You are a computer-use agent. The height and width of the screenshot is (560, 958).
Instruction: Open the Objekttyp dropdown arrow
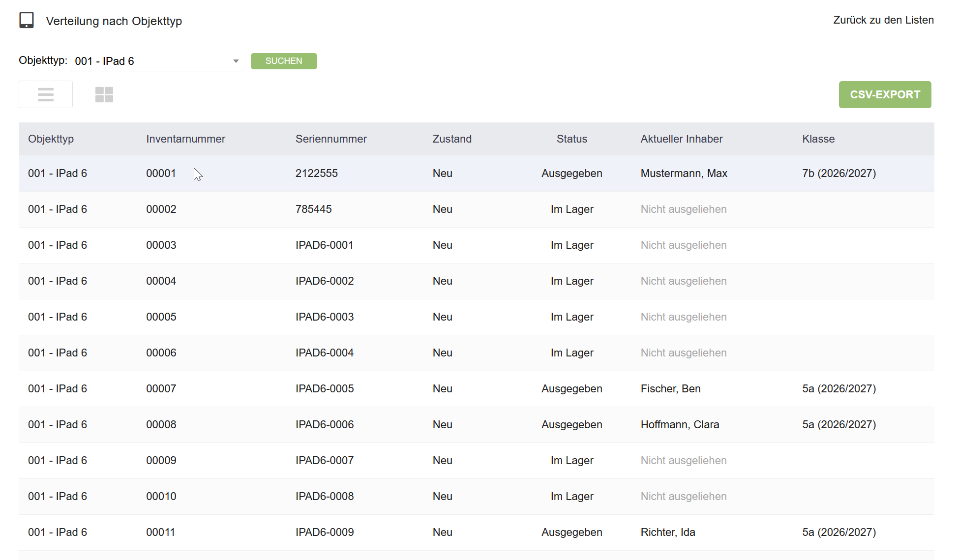click(x=236, y=61)
